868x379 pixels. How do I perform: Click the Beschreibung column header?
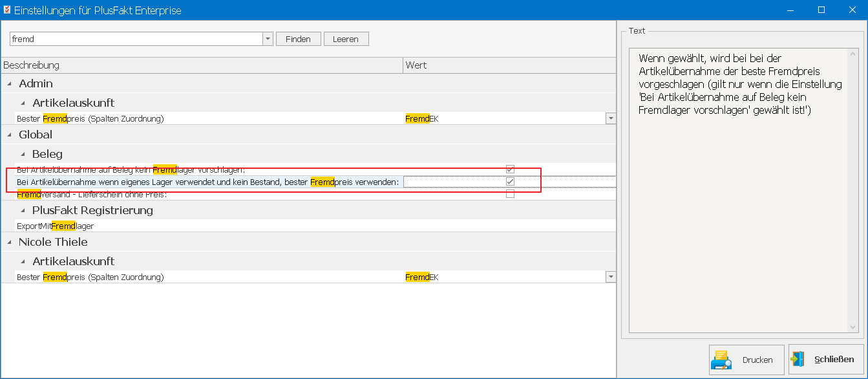202,65
